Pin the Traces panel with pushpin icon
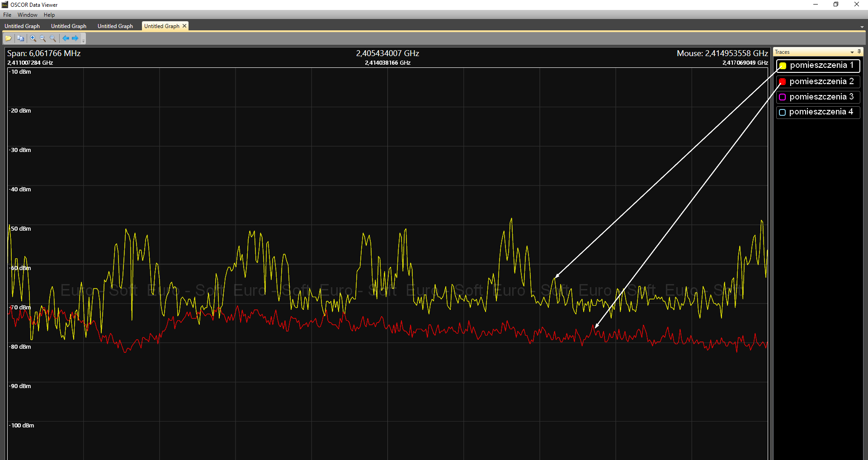Image resolution: width=868 pixels, height=460 pixels. (859, 52)
